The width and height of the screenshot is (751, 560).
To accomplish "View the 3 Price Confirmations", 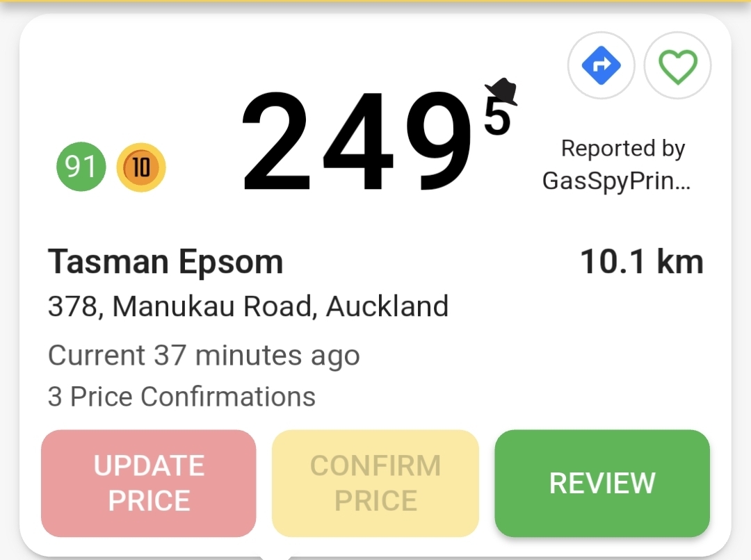I will pos(181,397).
